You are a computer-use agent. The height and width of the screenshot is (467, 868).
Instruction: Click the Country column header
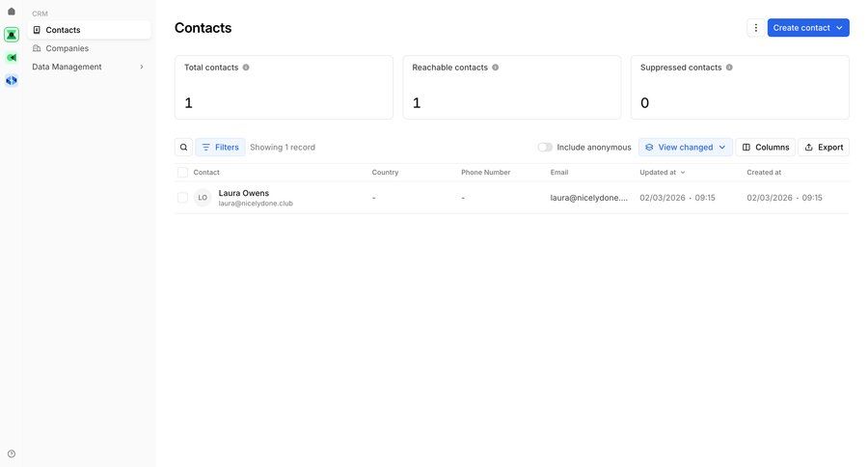[x=385, y=173]
